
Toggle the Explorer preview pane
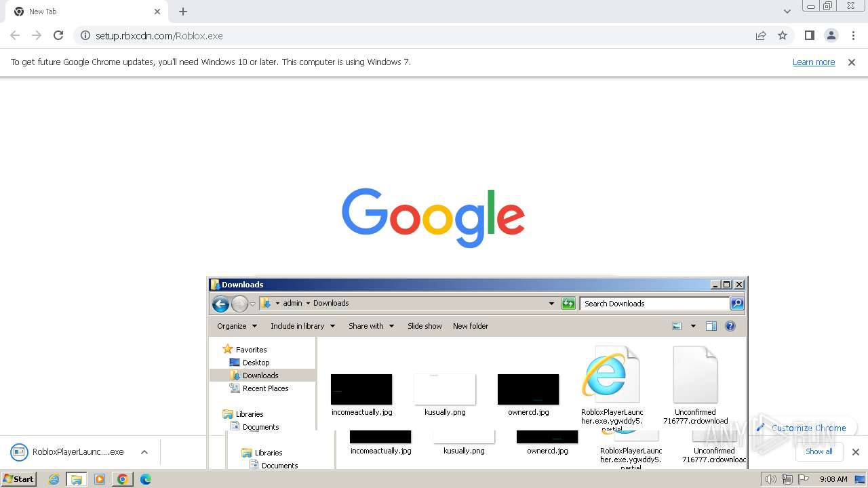711,326
